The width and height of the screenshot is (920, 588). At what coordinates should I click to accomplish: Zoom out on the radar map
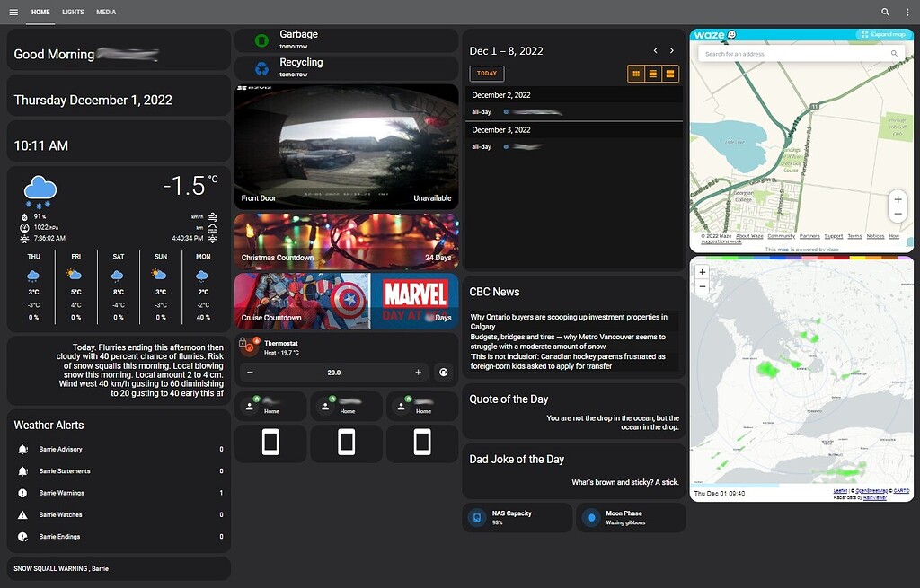[703, 286]
